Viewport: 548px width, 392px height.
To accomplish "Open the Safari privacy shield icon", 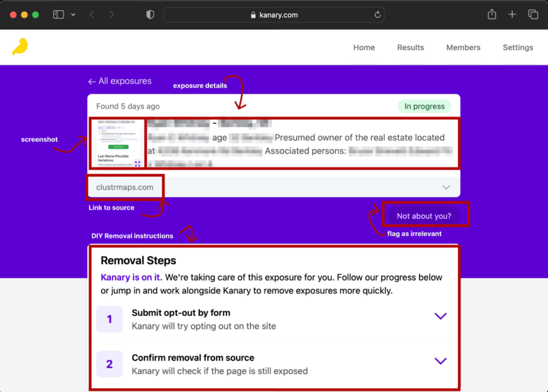I will point(150,15).
